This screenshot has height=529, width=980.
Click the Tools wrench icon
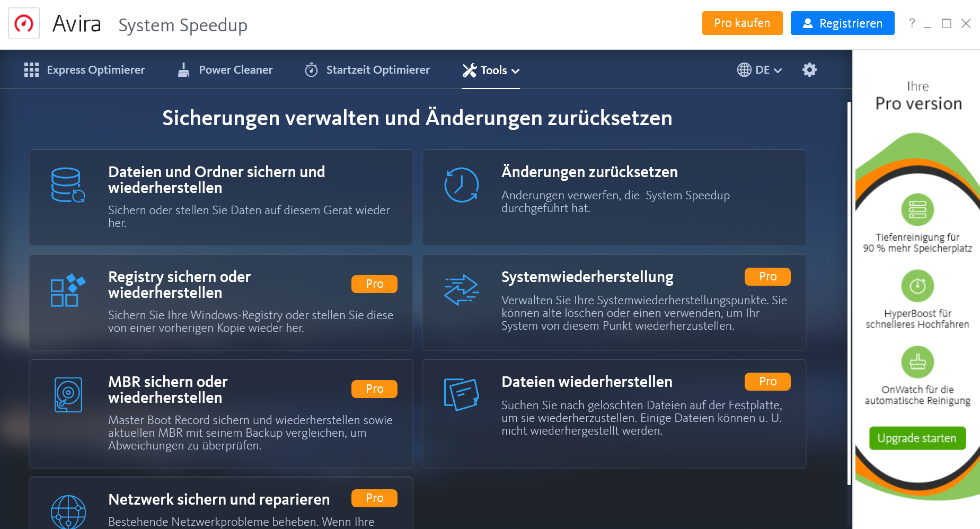(x=469, y=69)
